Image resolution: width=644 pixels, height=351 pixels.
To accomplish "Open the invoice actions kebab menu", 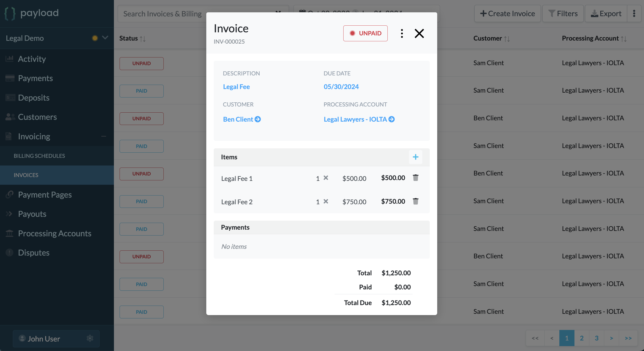I will (402, 33).
